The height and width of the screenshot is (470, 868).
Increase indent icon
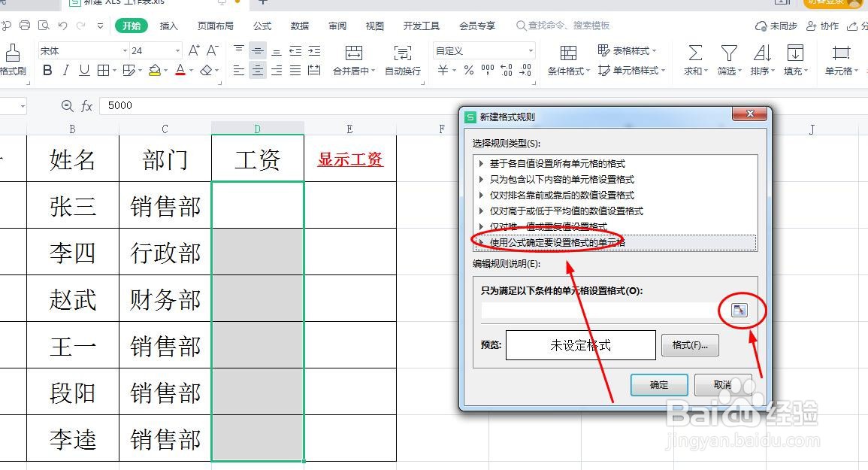[x=314, y=50]
